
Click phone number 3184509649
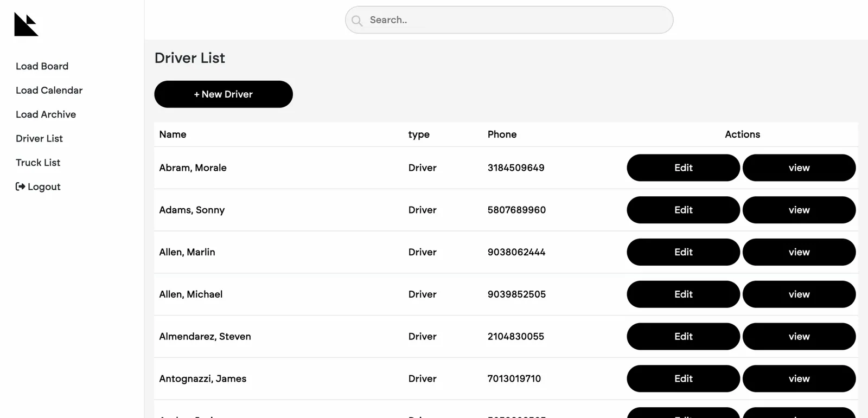tap(516, 168)
